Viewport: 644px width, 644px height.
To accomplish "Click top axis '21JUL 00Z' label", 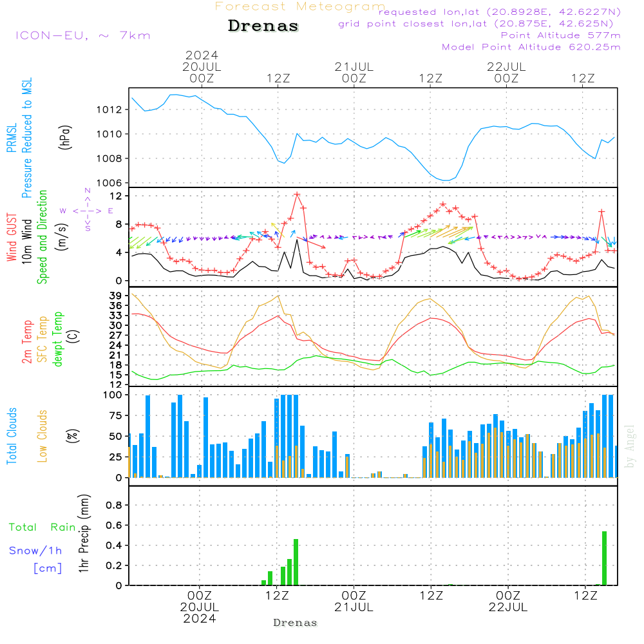I will coord(354,72).
